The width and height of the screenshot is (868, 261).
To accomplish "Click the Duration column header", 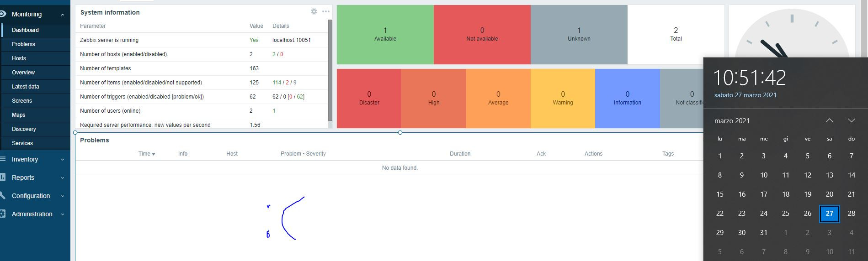I will click(460, 154).
